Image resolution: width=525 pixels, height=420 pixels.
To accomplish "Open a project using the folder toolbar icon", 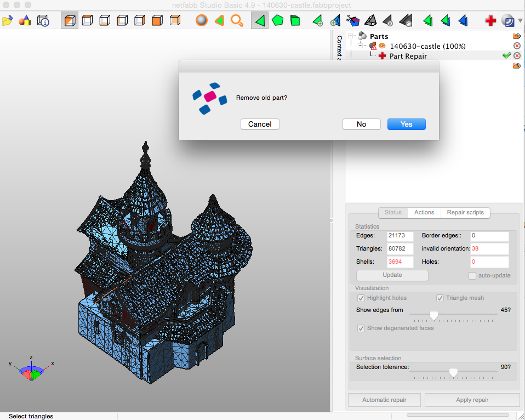I will [x=9, y=20].
